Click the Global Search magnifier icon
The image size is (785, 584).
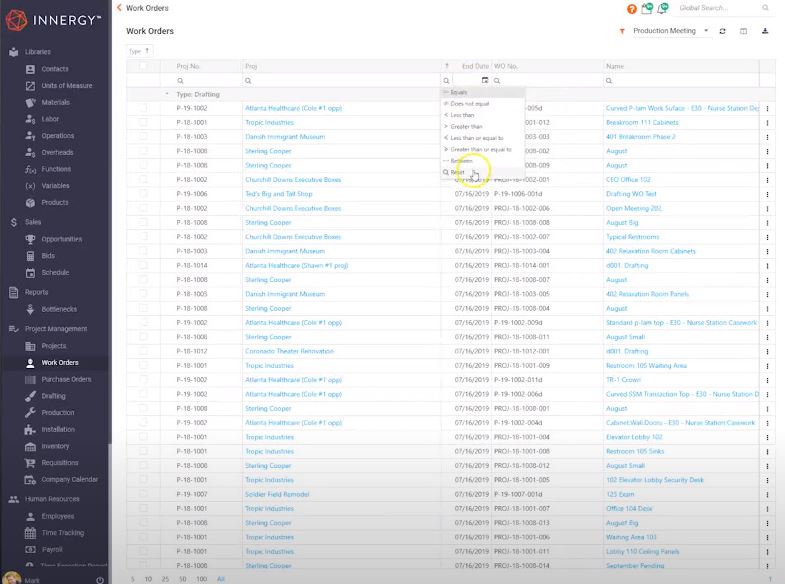(765, 8)
